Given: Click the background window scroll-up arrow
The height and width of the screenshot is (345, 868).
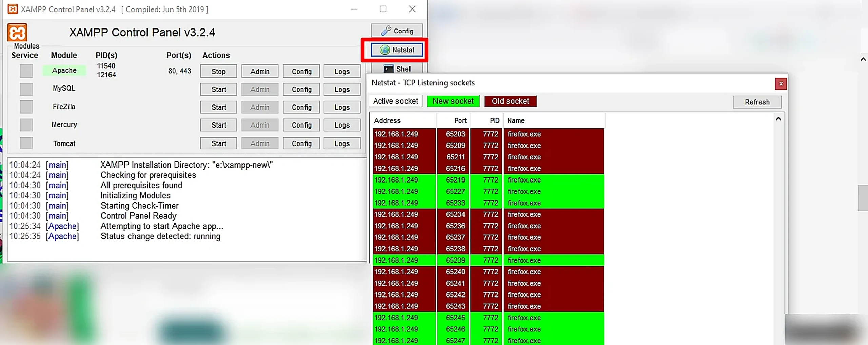Looking at the screenshot, I should tap(863, 59).
